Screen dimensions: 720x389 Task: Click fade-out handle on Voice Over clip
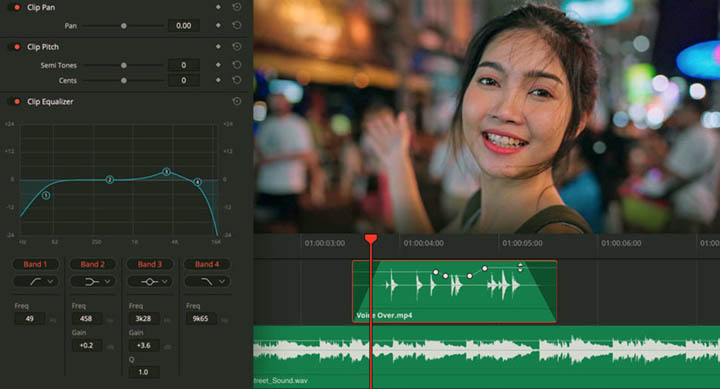(520, 267)
